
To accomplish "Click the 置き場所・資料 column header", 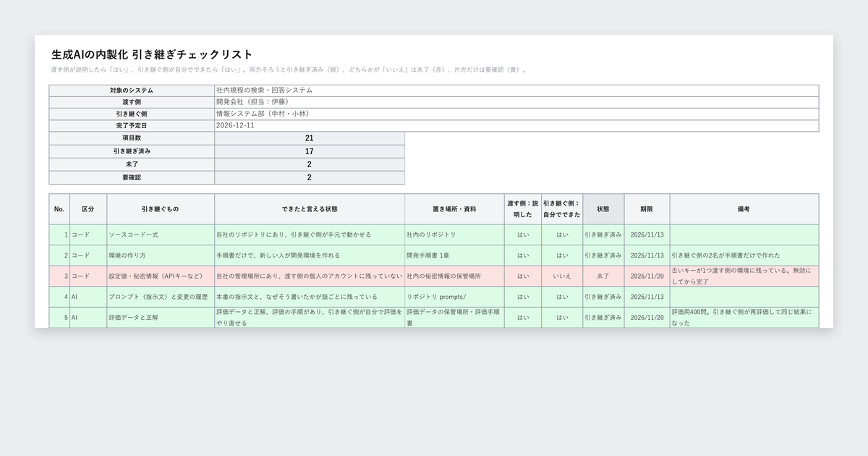I will (455, 209).
